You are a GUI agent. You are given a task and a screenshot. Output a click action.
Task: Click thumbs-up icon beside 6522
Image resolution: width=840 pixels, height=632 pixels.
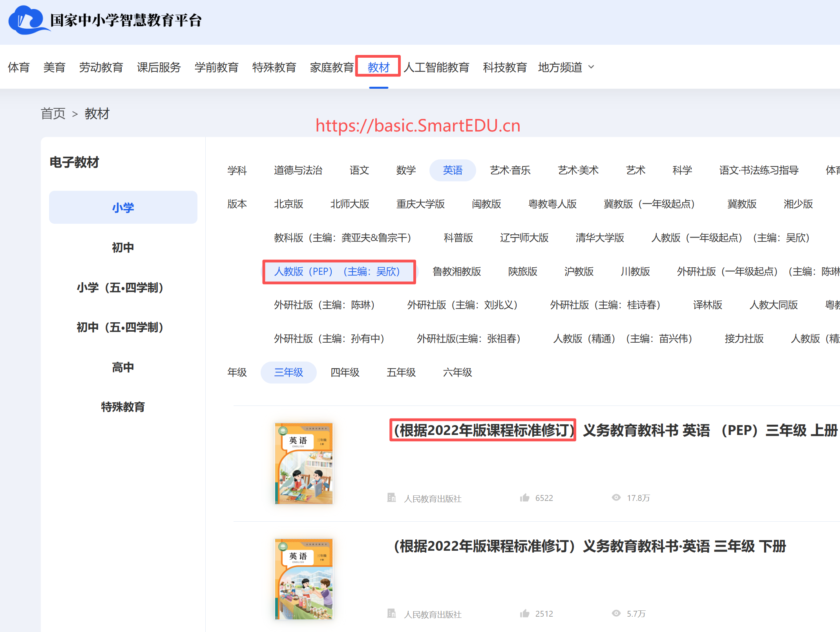click(524, 497)
